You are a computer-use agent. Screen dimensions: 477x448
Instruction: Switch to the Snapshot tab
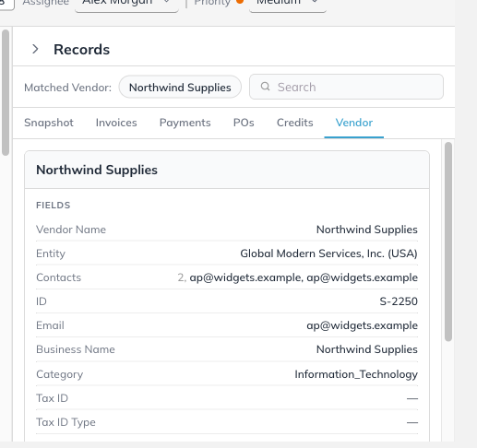49,123
